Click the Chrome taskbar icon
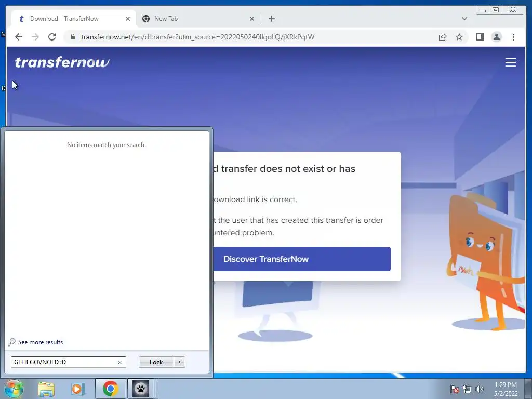 [110, 389]
